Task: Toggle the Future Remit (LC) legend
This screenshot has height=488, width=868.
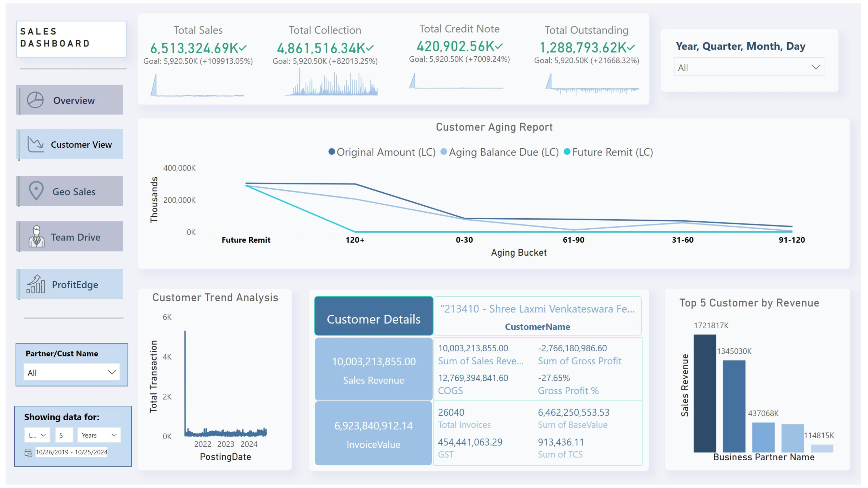Action: 613,152
